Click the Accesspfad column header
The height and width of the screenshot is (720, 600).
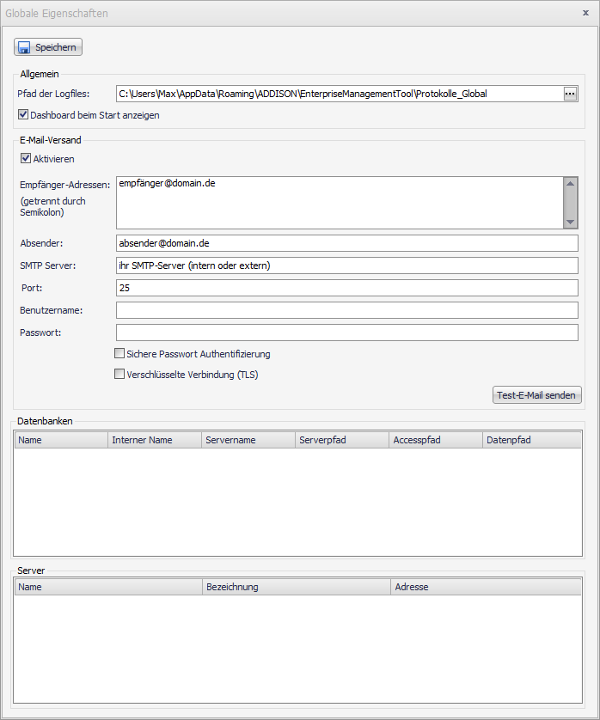click(436, 440)
